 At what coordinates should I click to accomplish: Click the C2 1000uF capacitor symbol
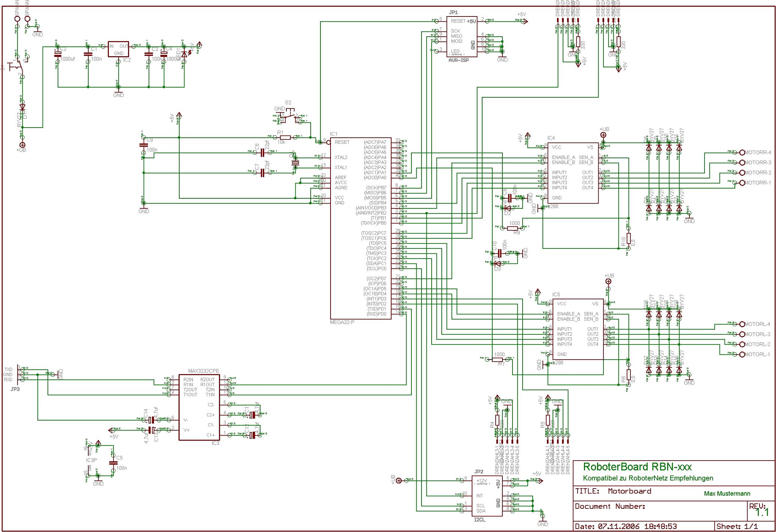click(x=57, y=54)
